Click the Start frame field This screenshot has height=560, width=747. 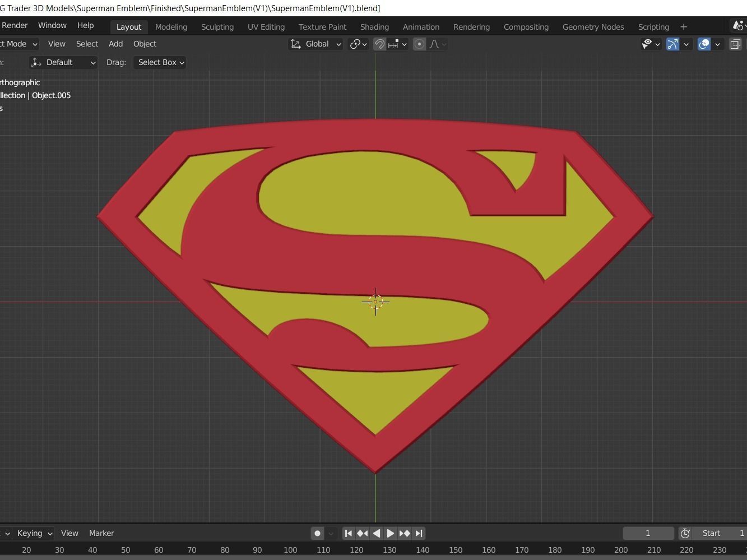pos(720,533)
